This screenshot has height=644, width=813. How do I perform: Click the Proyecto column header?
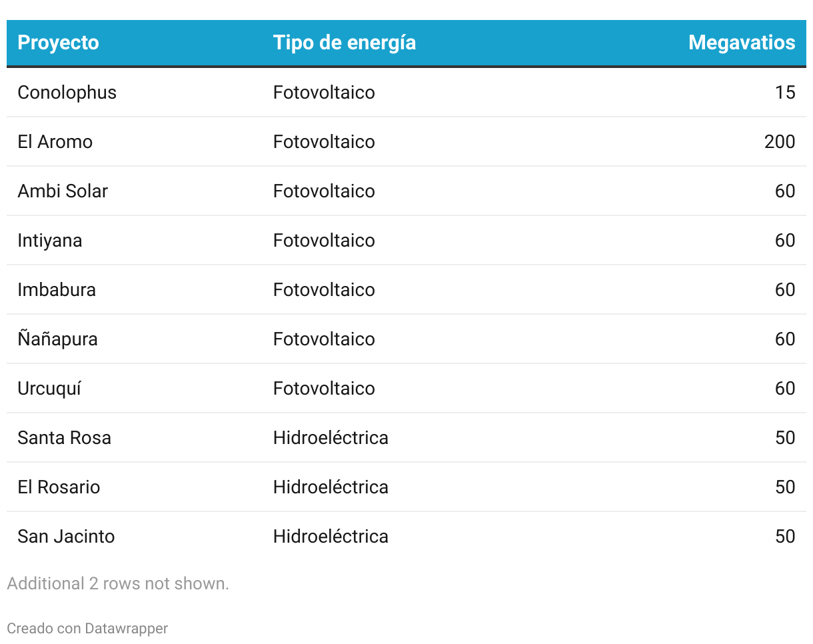pos(58,43)
